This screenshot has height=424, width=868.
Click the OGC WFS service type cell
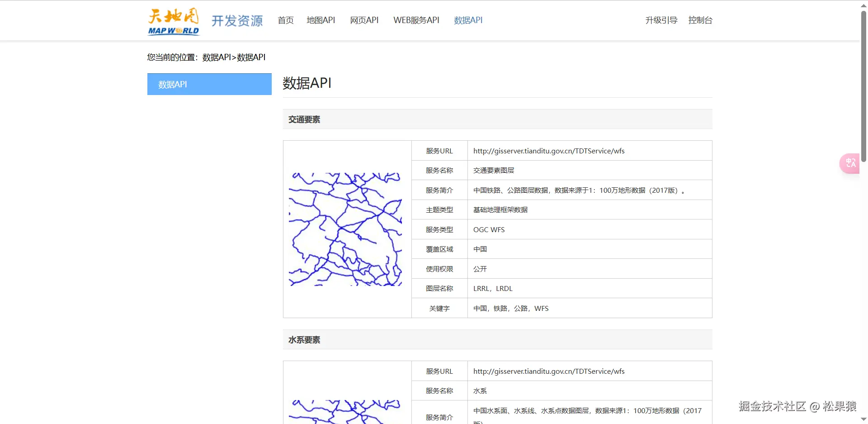pos(590,230)
